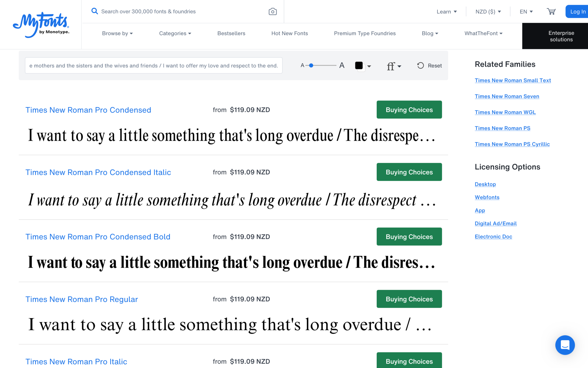Expand the Blog menu
The width and height of the screenshot is (588, 368).
tap(430, 33)
